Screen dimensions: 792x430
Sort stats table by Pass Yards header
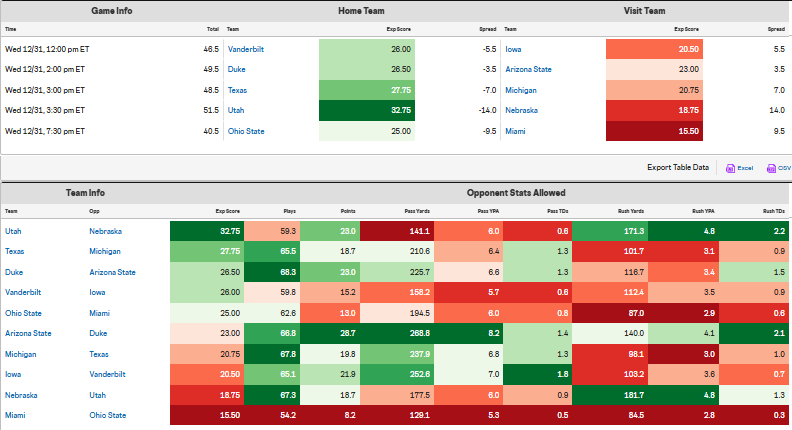(417, 211)
